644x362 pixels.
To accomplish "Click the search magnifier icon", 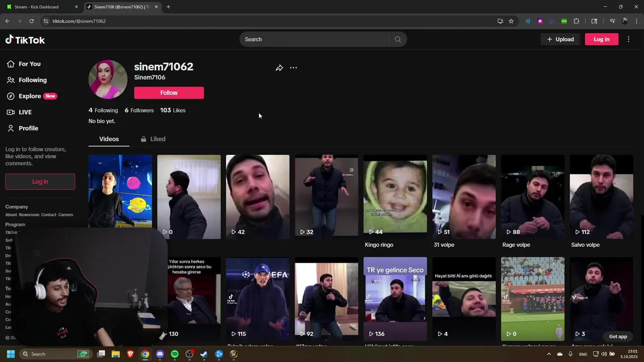I will pos(398,39).
